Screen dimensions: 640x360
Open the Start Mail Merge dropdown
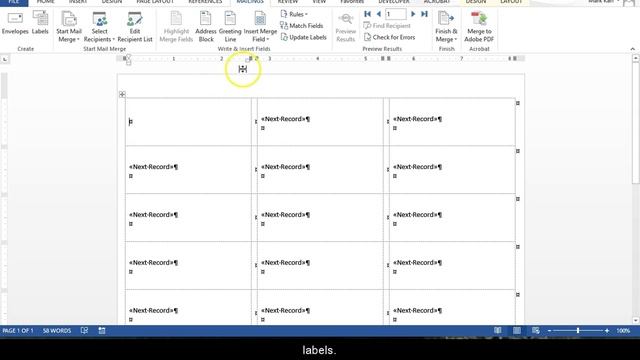point(69,27)
